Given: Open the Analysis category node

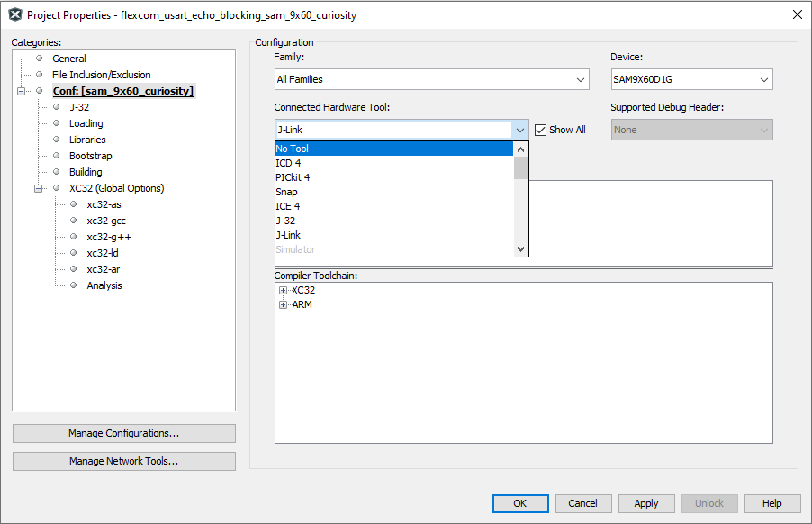Looking at the screenshot, I should tap(104, 285).
